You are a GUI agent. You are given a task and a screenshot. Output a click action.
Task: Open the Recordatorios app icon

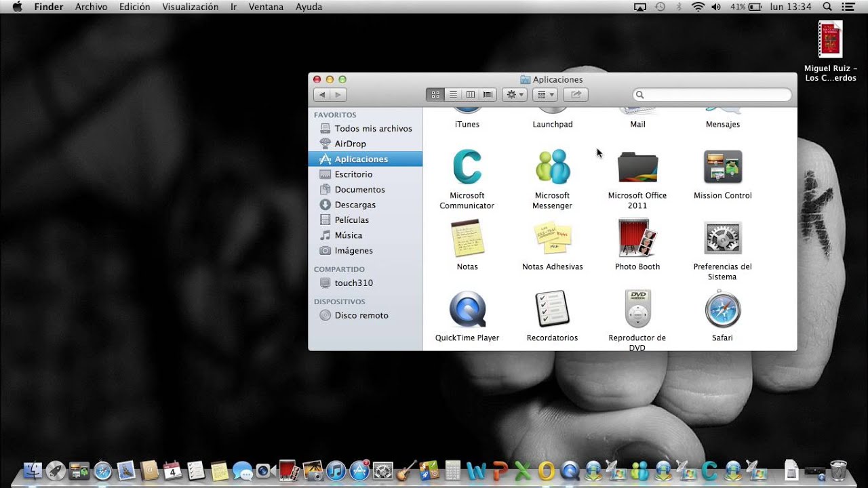553,309
